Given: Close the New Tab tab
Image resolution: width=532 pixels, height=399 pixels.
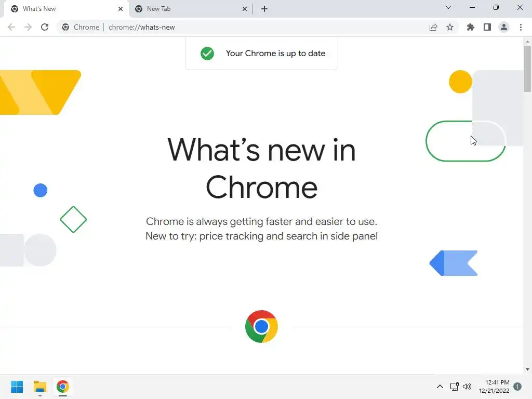Looking at the screenshot, I should [245, 9].
